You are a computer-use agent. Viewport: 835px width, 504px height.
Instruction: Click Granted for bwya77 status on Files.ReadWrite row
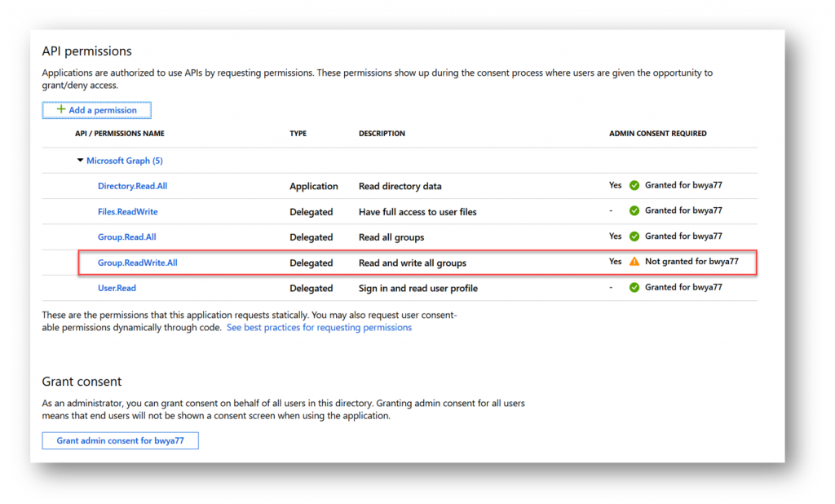coord(684,210)
